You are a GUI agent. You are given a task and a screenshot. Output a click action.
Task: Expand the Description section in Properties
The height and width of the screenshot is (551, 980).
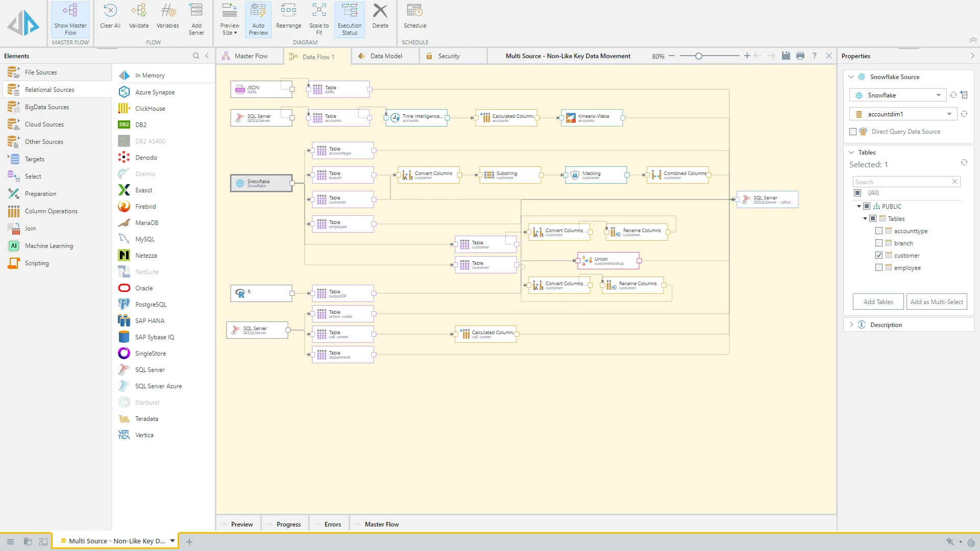tap(851, 324)
